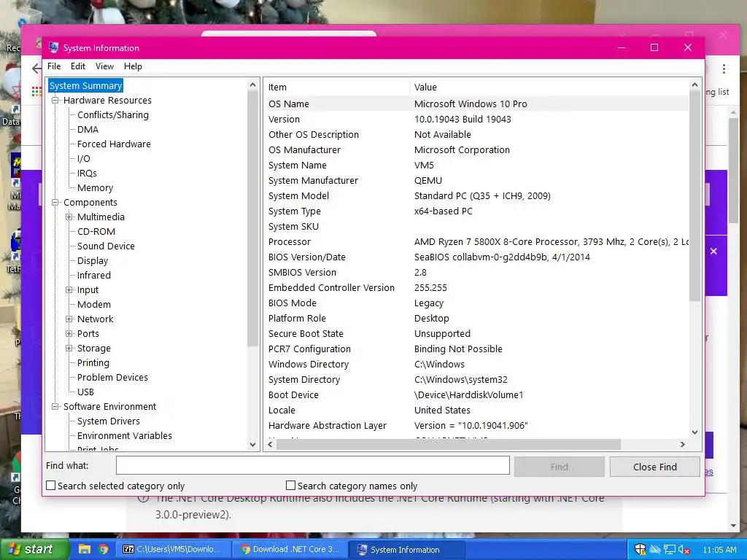
Task: Click the System Information title bar icon
Action: 53,47
